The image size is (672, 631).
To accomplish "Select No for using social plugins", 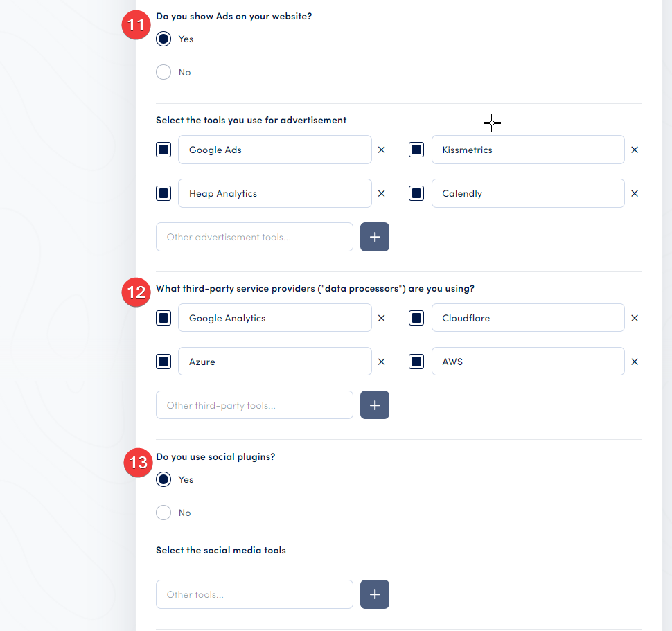I will (x=163, y=513).
